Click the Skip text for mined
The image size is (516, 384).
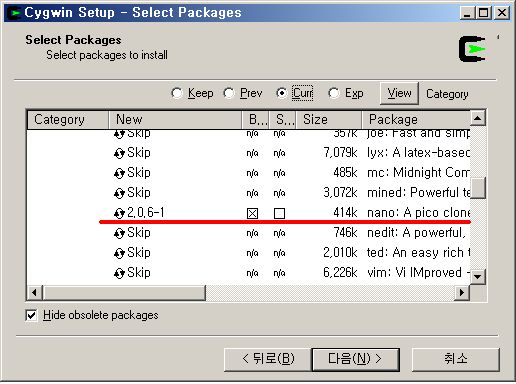coord(139,193)
